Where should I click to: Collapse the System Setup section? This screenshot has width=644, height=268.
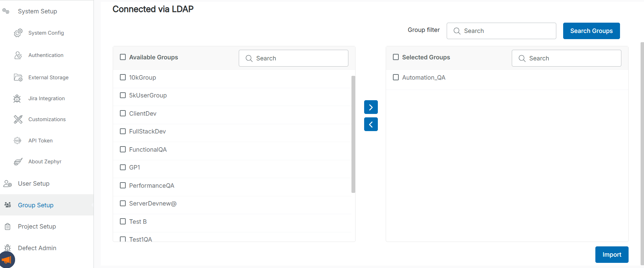37,11
